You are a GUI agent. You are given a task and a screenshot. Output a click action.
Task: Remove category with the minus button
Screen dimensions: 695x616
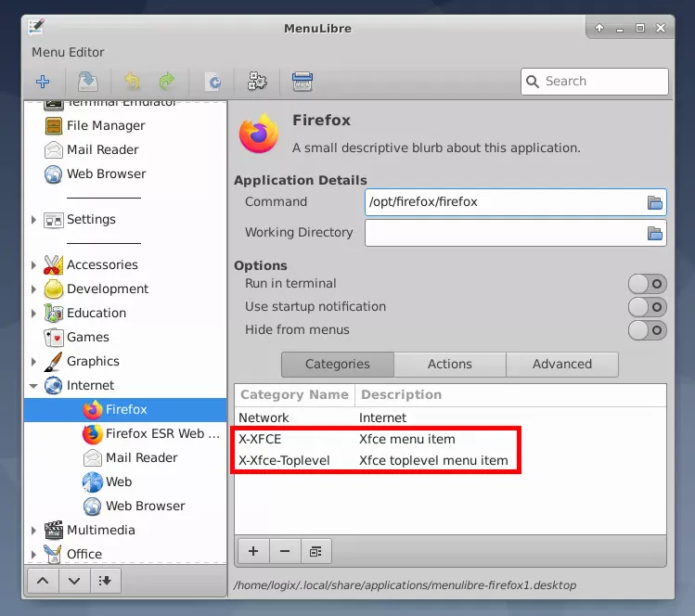285,551
